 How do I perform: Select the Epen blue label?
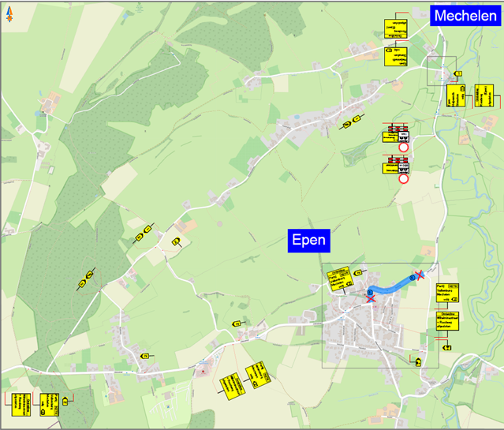pyautogui.click(x=308, y=240)
